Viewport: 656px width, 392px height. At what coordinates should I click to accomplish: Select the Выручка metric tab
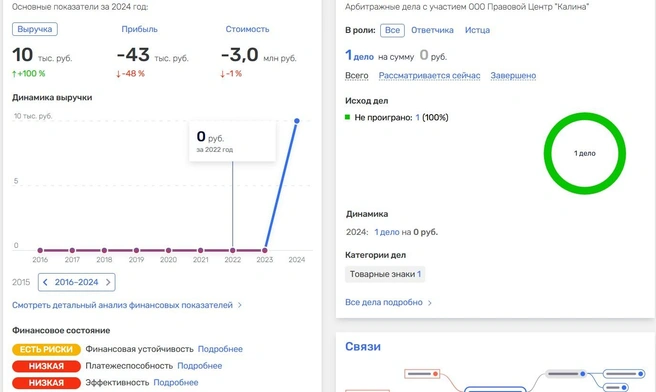pos(35,29)
